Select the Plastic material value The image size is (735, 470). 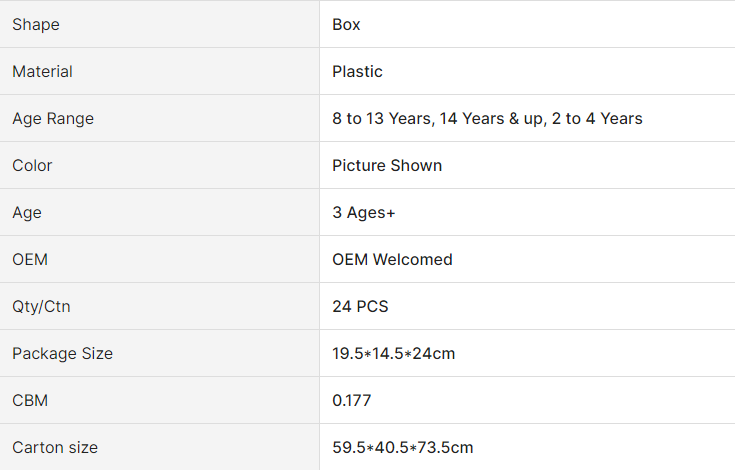tap(357, 71)
